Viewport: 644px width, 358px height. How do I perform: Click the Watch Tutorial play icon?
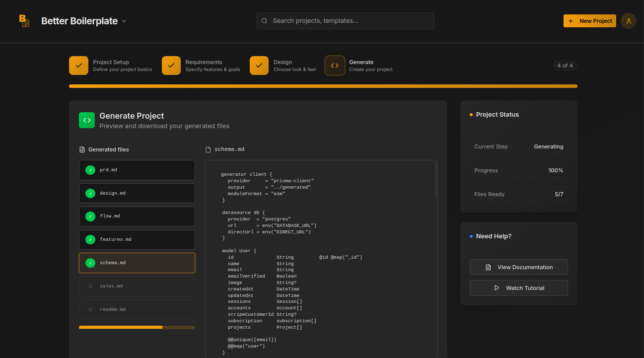point(498,288)
